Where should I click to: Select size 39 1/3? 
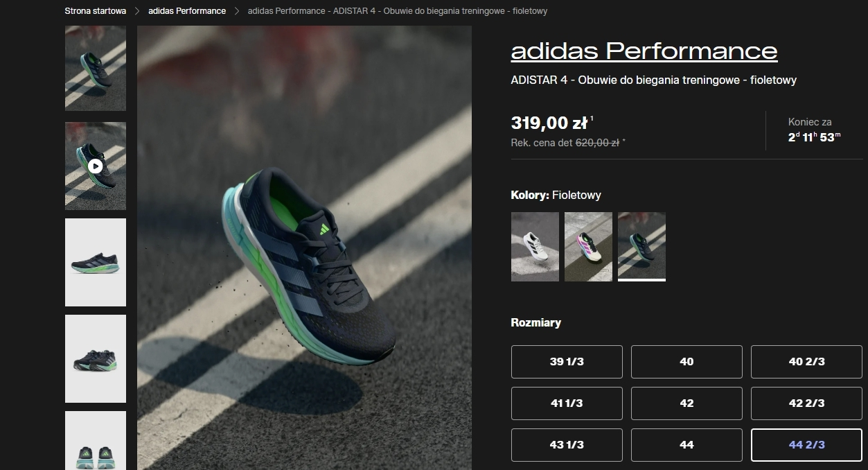click(567, 362)
